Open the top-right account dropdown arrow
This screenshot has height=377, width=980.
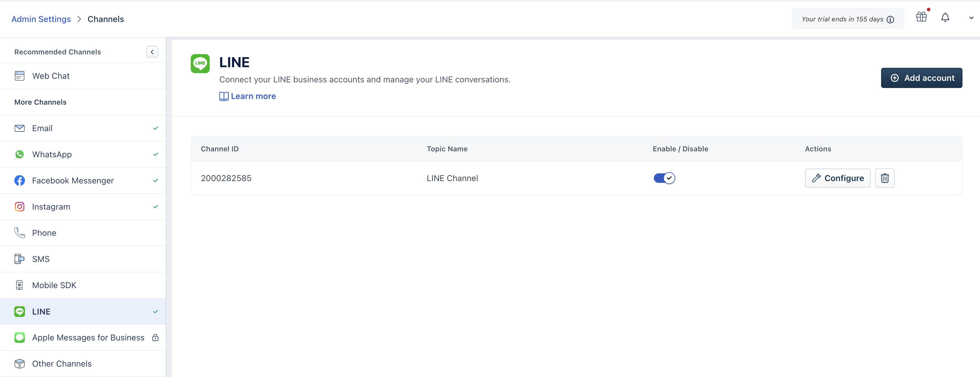click(971, 18)
